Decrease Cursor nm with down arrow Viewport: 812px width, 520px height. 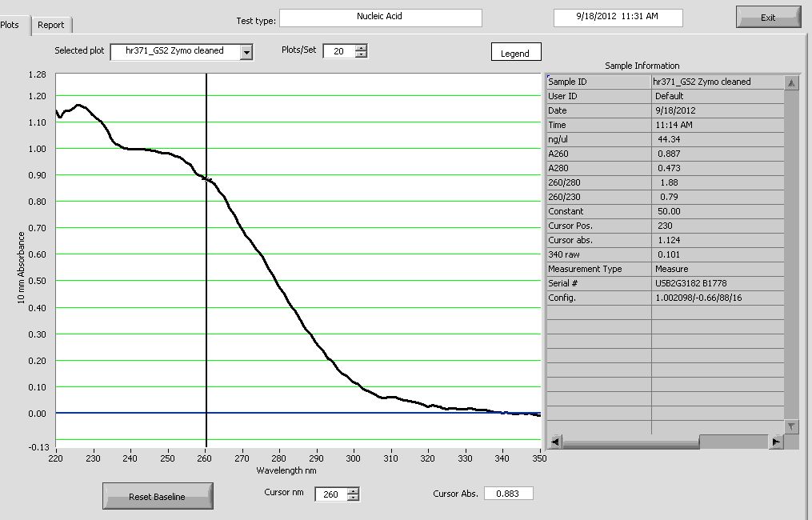click(x=353, y=498)
